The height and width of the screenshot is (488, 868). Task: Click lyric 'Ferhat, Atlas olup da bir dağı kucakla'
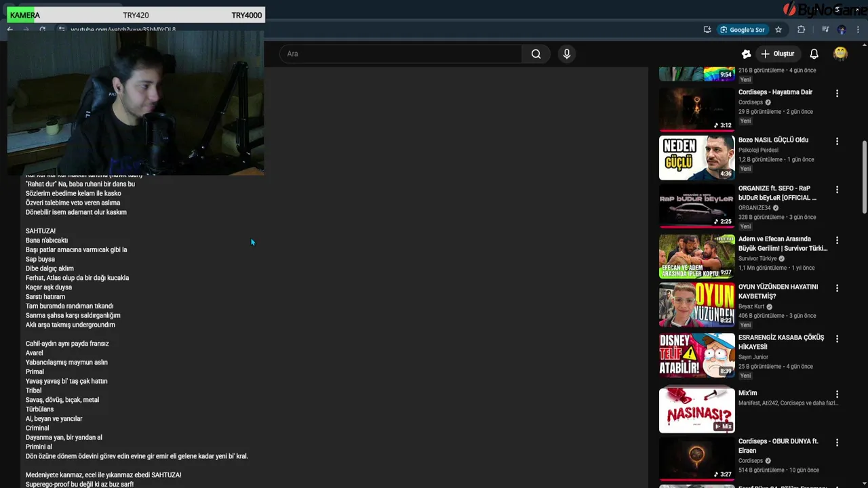coord(77,278)
